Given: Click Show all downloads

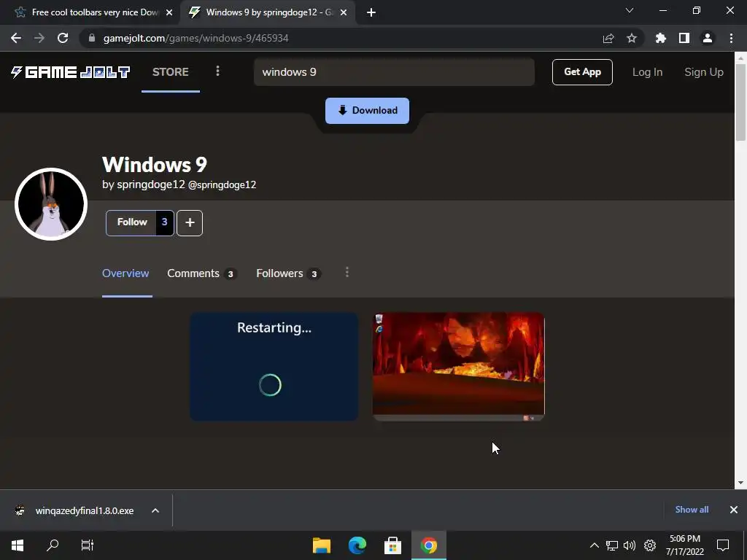Looking at the screenshot, I should tap(692, 510).
